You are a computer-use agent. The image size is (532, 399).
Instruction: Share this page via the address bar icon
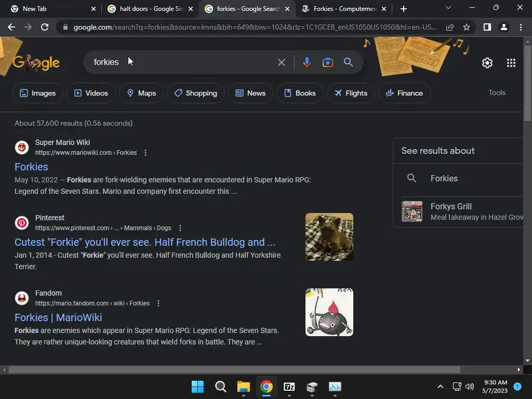pos(450,27)
